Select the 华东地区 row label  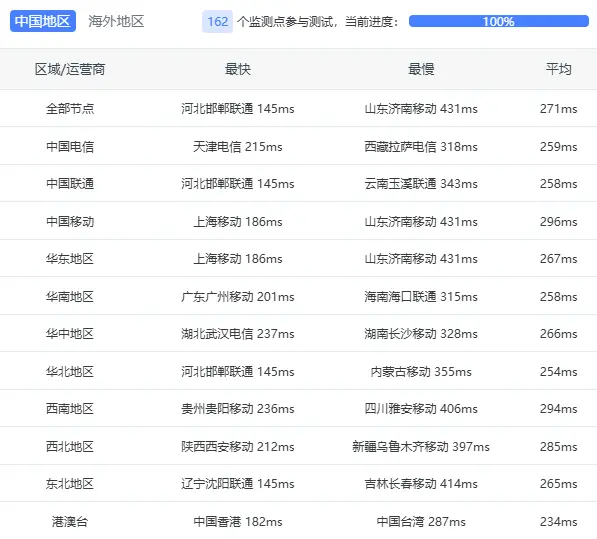click(x=70, y=259)
